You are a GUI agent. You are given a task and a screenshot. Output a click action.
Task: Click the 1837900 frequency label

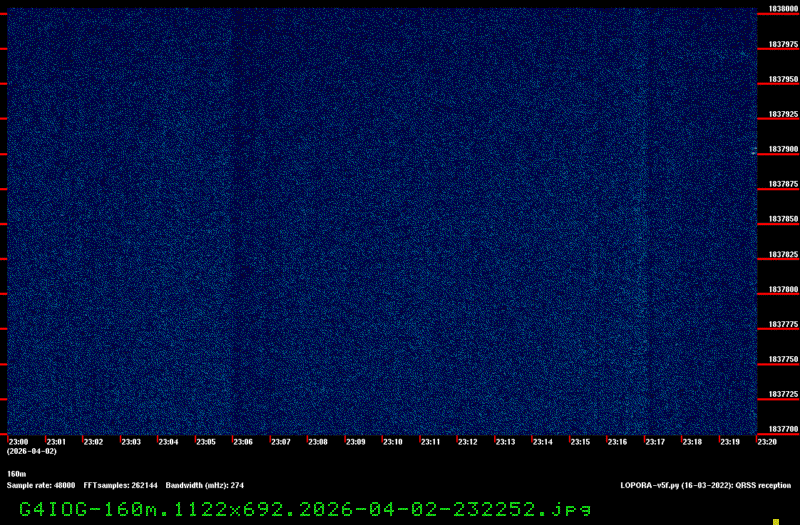click(x=783, y=149)
